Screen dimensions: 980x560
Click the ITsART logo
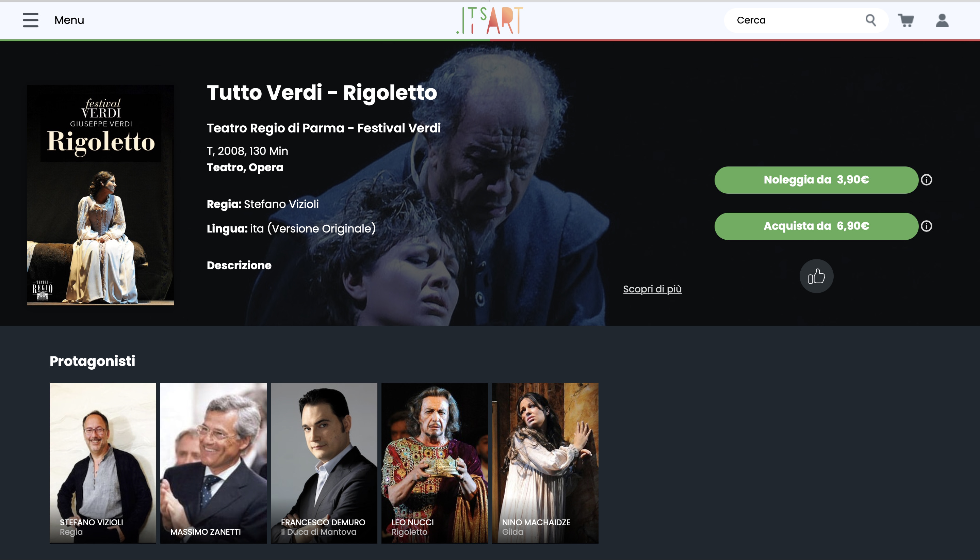point(490,20)
